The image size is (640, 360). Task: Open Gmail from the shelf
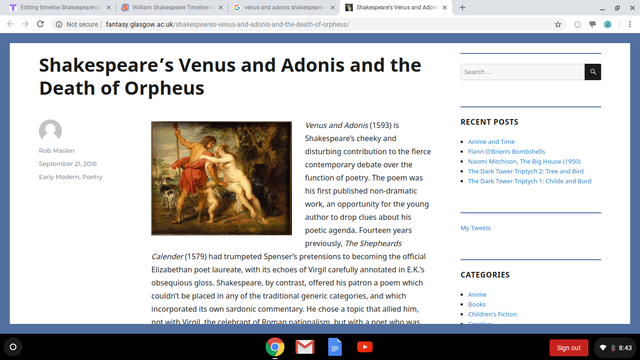[305, 347]
